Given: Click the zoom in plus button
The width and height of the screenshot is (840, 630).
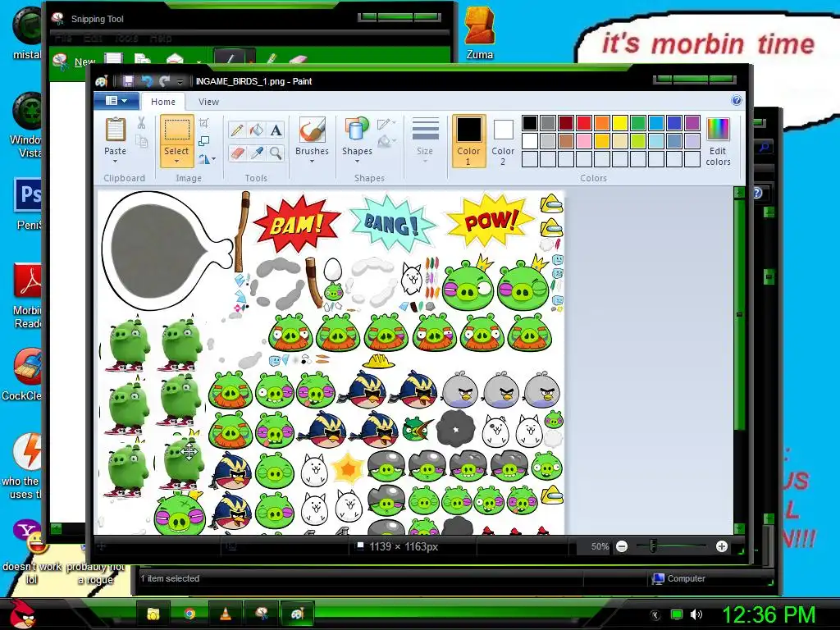Looking at the screenshot, I should [722, 546].
